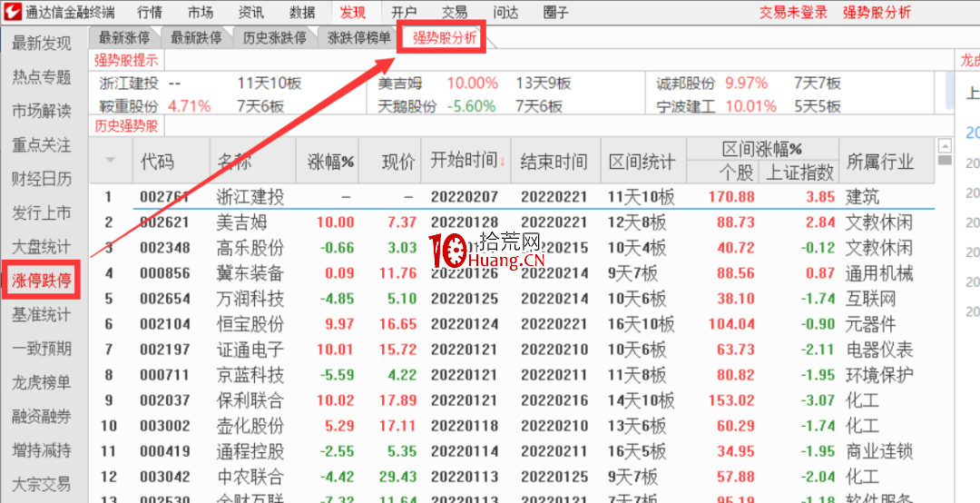The width and height of the screenshot is (980, 503).
Task: Sort by 涨幅% column header
Action: click(x=327, y=162)
